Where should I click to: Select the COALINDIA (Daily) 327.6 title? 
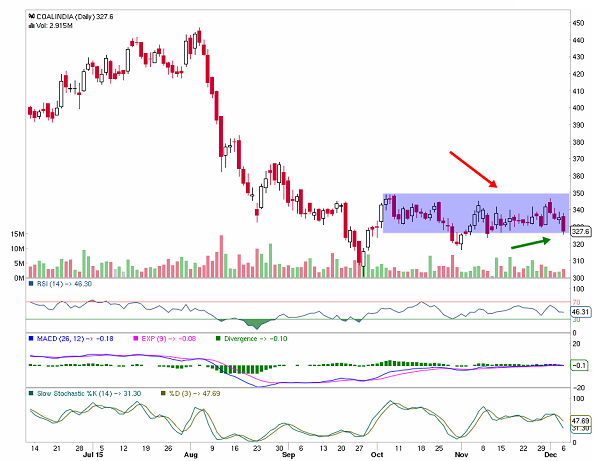(75, 17)
